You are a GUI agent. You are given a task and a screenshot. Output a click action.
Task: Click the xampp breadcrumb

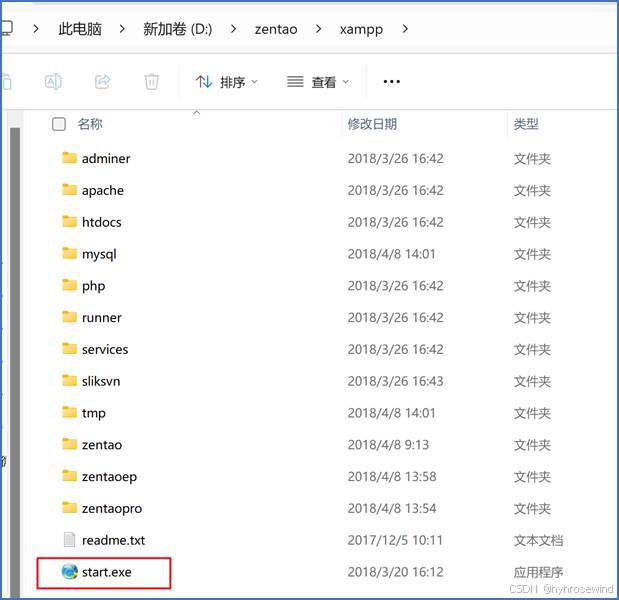(x=361, y=30)
